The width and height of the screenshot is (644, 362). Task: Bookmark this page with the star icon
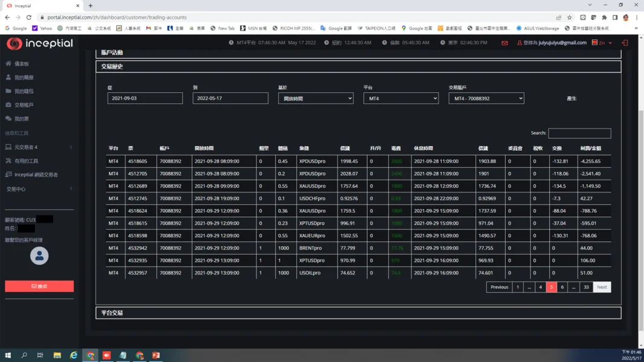click(569, 17)
